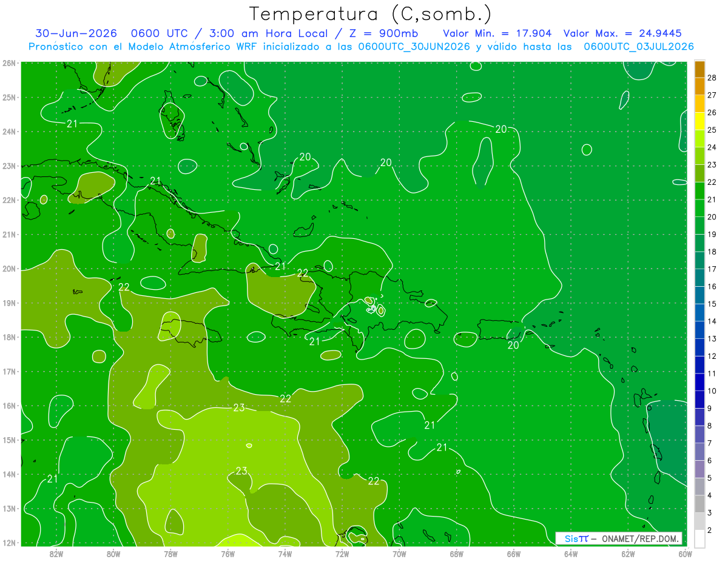Click the latitude label 13N
The image size is (728, 562).
(8, 508)
